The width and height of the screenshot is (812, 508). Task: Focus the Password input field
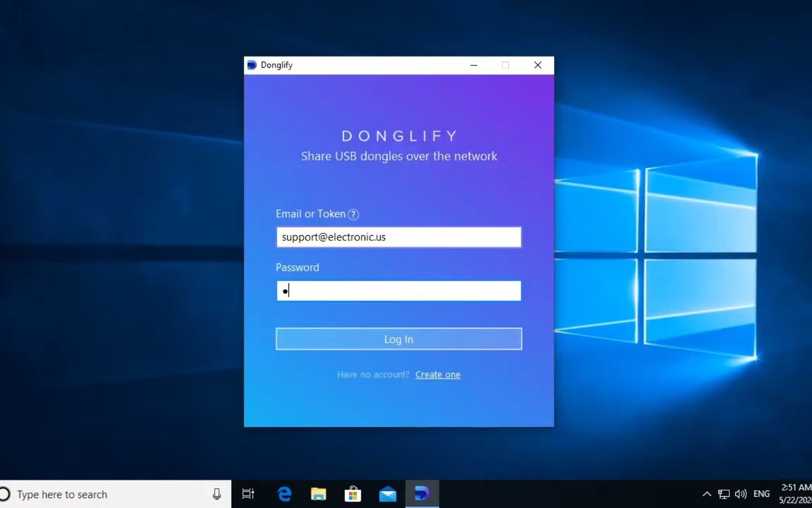(x=398, y=291)
